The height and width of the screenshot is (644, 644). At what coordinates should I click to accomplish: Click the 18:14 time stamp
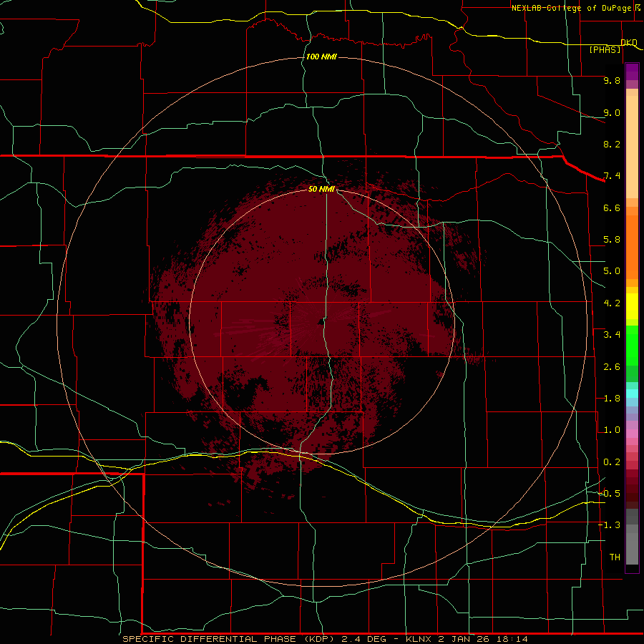pos(512,639)
